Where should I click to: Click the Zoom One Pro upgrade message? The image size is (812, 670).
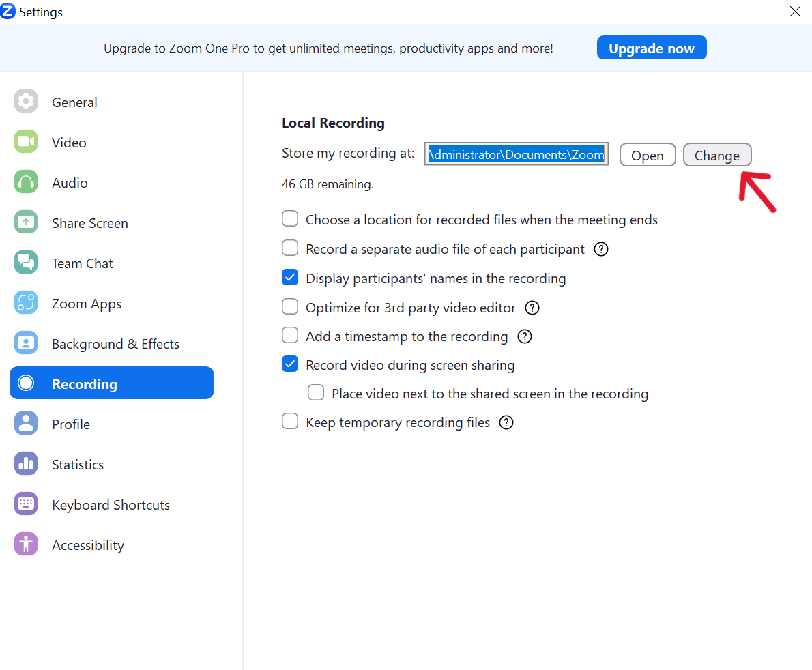[x=328, y=48]
